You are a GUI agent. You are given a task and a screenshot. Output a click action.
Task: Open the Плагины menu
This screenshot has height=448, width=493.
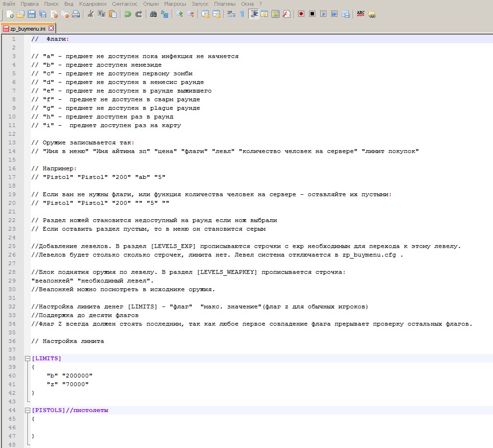(225, 4)
